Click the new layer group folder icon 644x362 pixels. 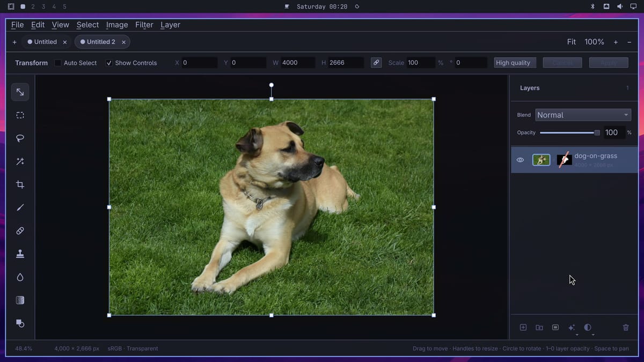click(x=539, y=327)
